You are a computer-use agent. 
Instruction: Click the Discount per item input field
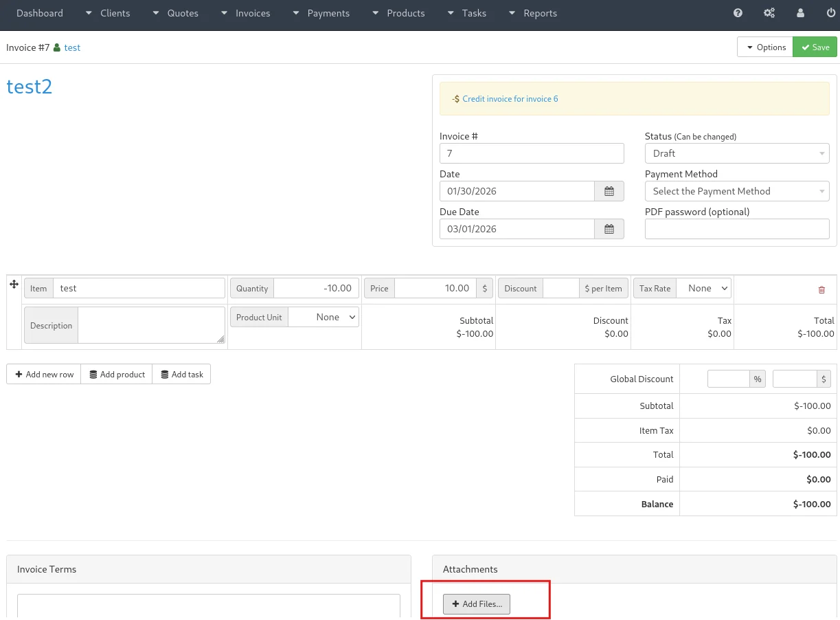coord(560,288)
